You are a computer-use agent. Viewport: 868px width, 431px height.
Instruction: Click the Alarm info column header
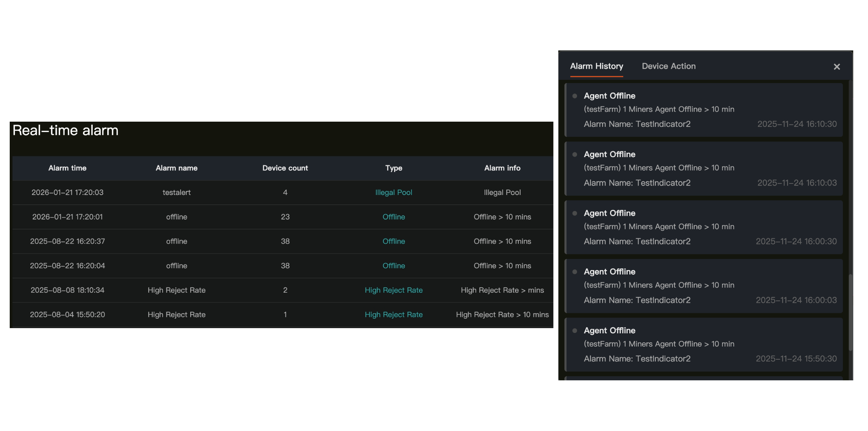[502, 168]
